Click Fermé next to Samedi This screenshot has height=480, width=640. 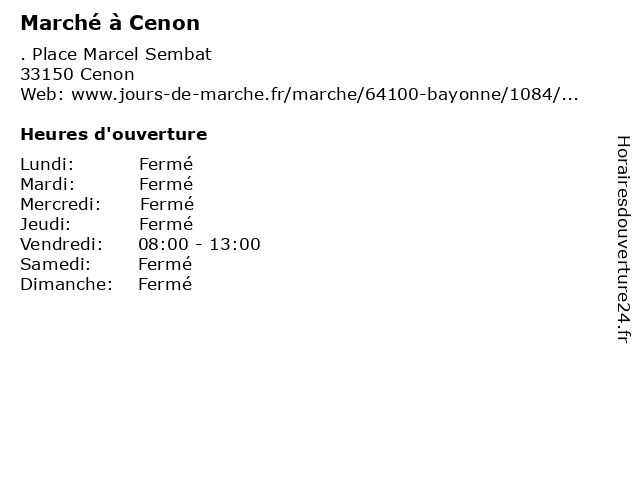point(165,264)
